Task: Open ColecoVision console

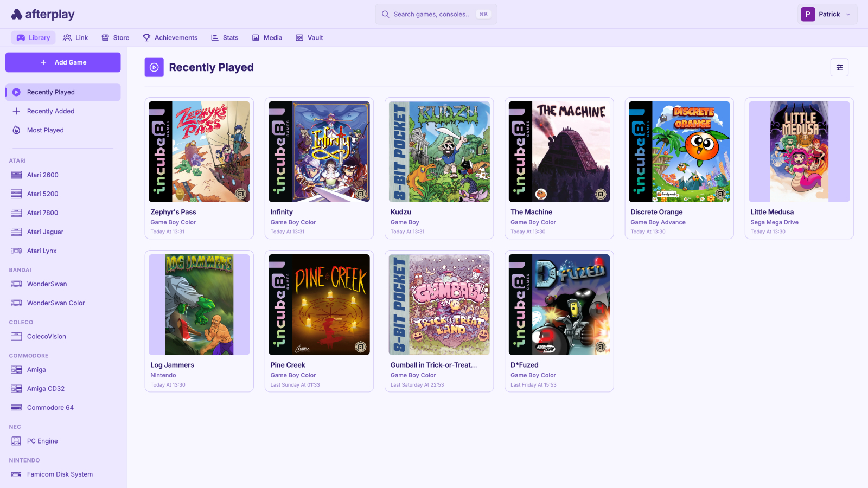Action: click(x=63, y=336)
